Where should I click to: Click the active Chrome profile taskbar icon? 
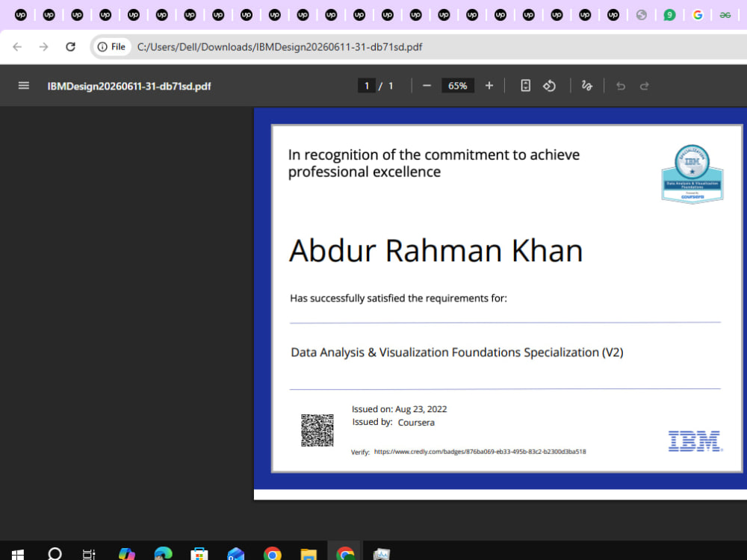[x=345, y=553]
